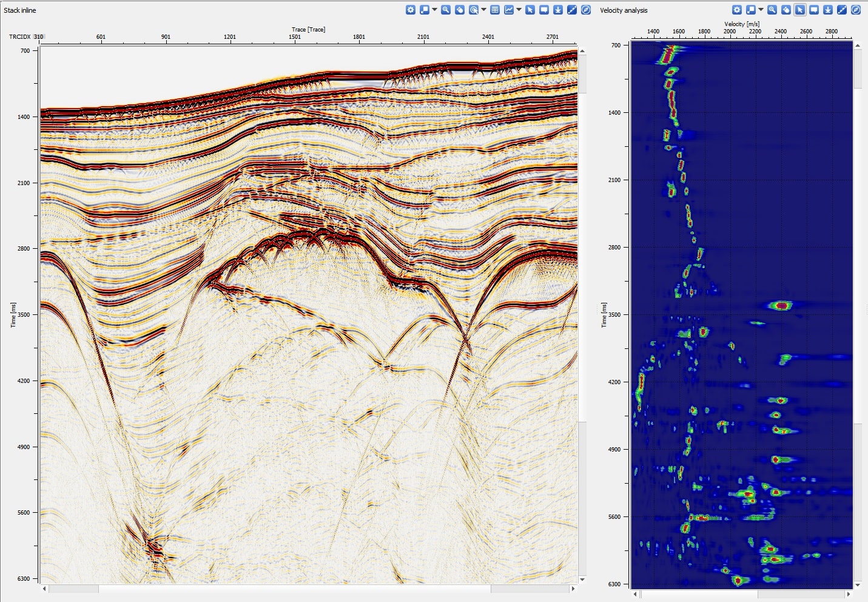868x602 pixels.
Task: Expand resize window dropdown in Velocity analysis toolbar
Action: [x=761, y=10]
